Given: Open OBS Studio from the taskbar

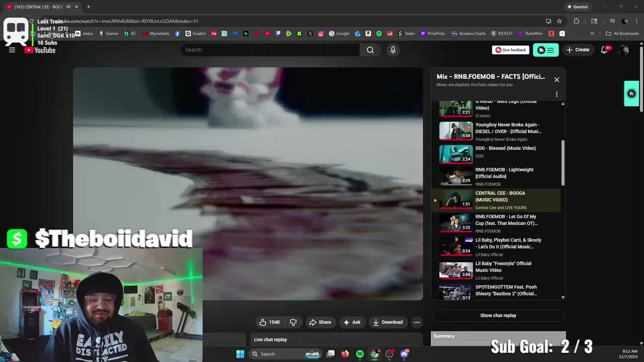Looking at the screenshot, I should [x=389, y=354].
